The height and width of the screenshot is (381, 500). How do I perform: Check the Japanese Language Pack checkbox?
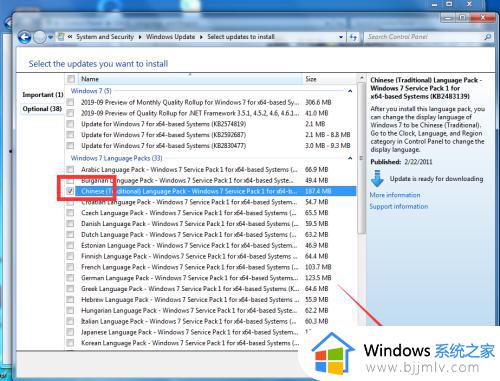coord(70,332)
